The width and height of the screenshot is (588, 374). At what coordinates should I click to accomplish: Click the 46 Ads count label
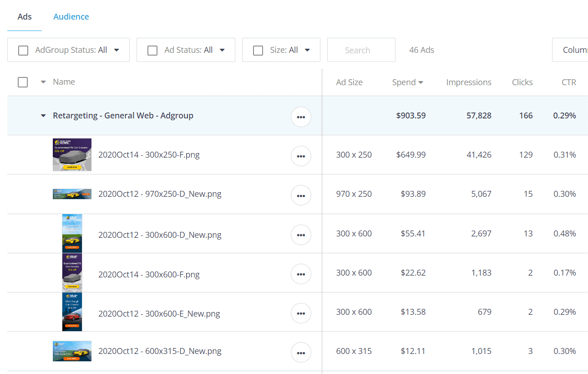pos(421,50)
